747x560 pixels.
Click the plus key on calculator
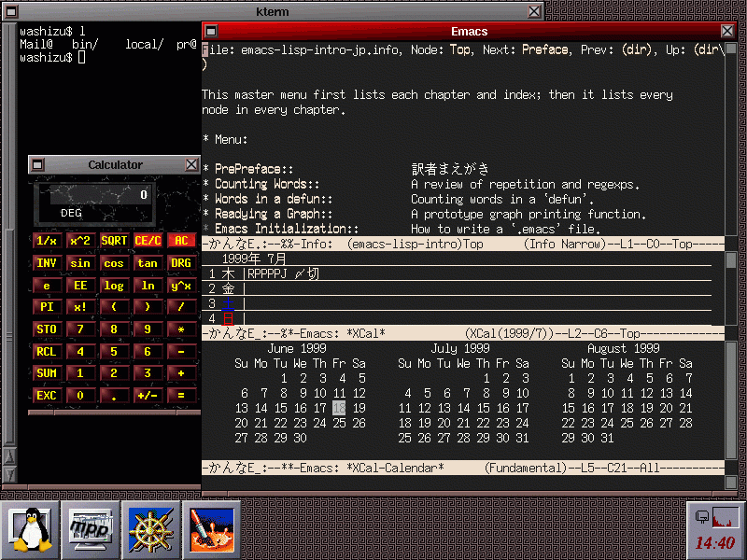coord(181,372)
